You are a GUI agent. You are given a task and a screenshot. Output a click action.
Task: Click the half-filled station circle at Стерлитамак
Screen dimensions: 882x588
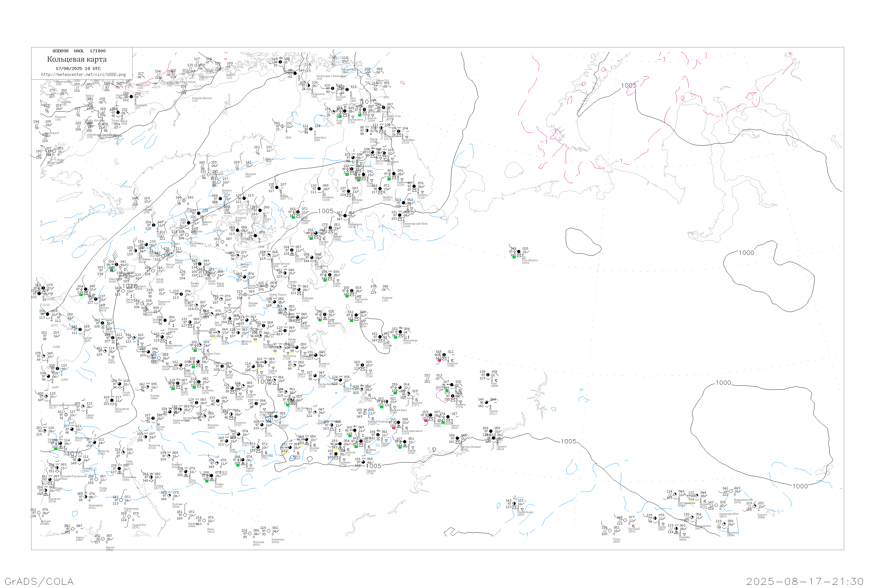point(514,504)
